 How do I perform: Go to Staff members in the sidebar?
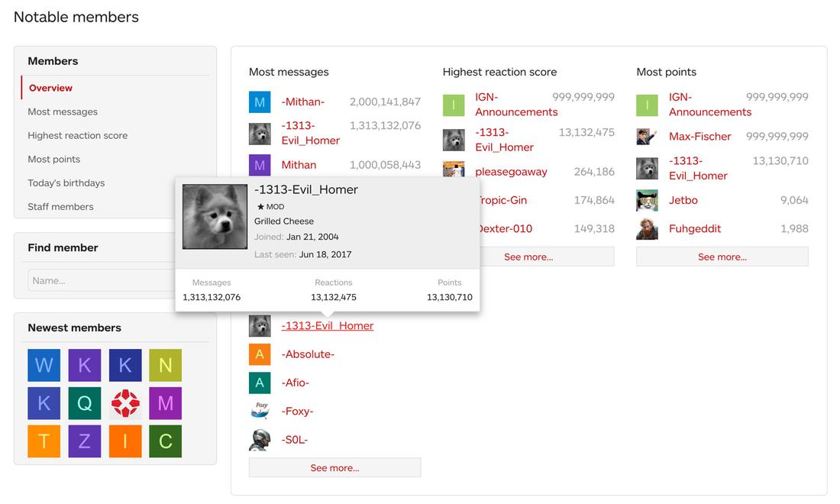(x=61, y=207)
